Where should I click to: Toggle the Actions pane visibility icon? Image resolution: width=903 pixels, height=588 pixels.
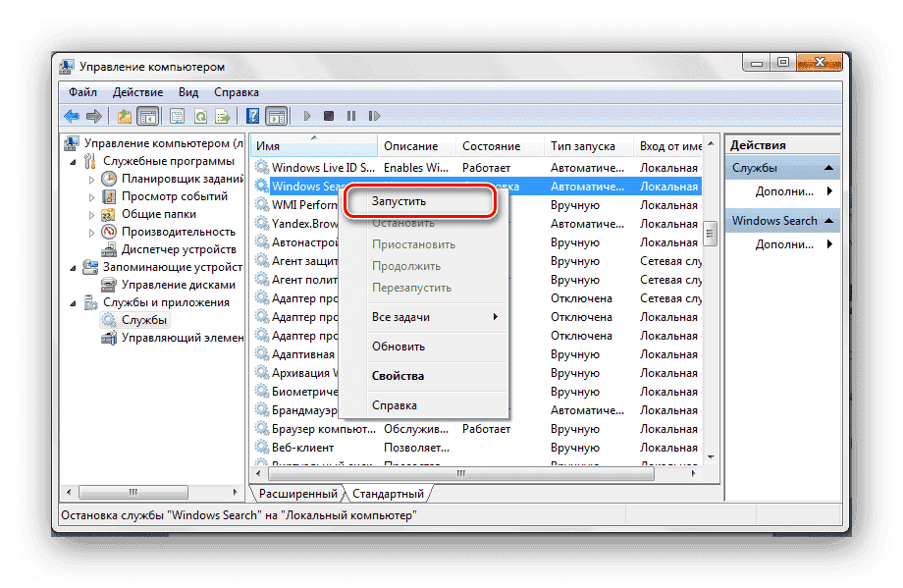(277, 116)
